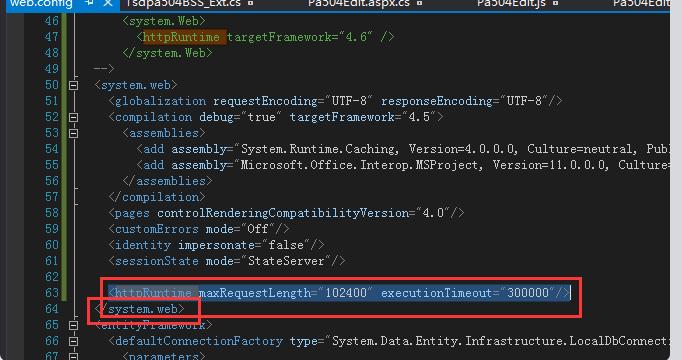The image size is (682, 360).
Task: Click the square marker on the rsdpa504BSS_Ext.cs tab
Action: 251,3
